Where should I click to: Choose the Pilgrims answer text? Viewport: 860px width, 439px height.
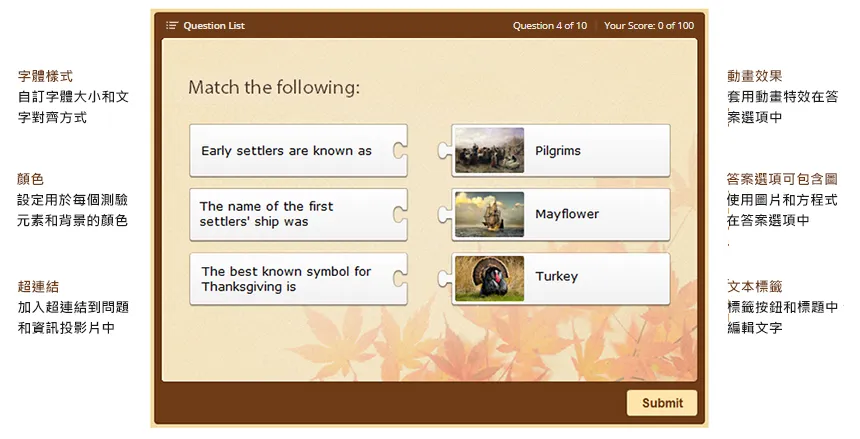558,151
